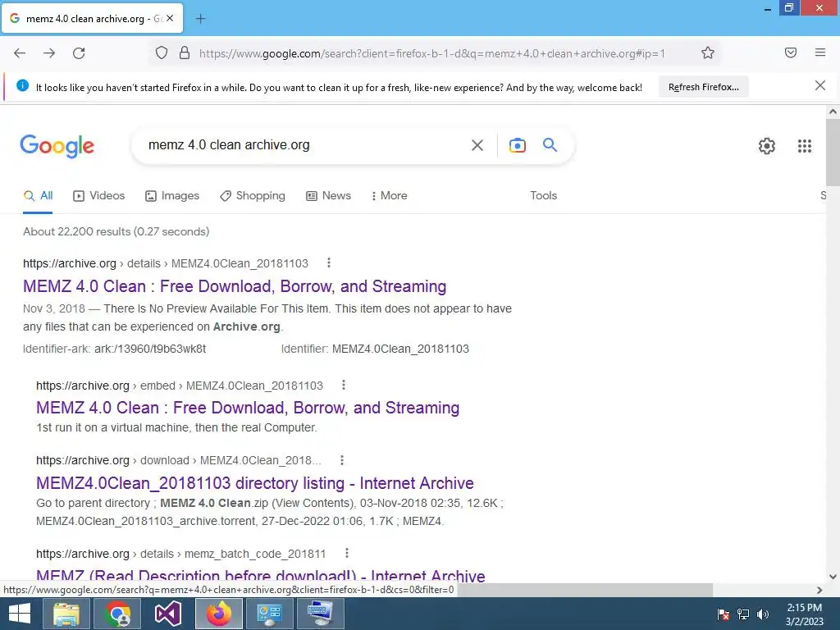
Task: Open the Control Panel taskbar icon
Action: [269, 614]
